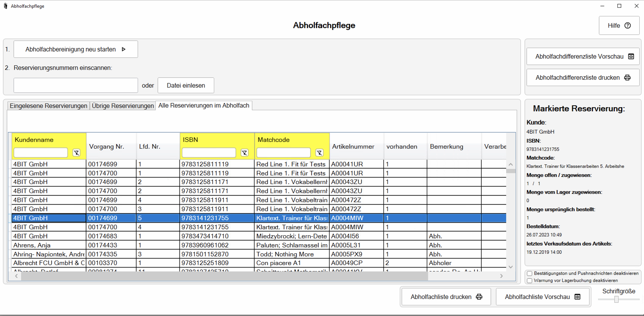Viewport: 644px width, 316px height.
Task: Select the Ahring- Napiontek, Andre row
Action: (259, 254)
